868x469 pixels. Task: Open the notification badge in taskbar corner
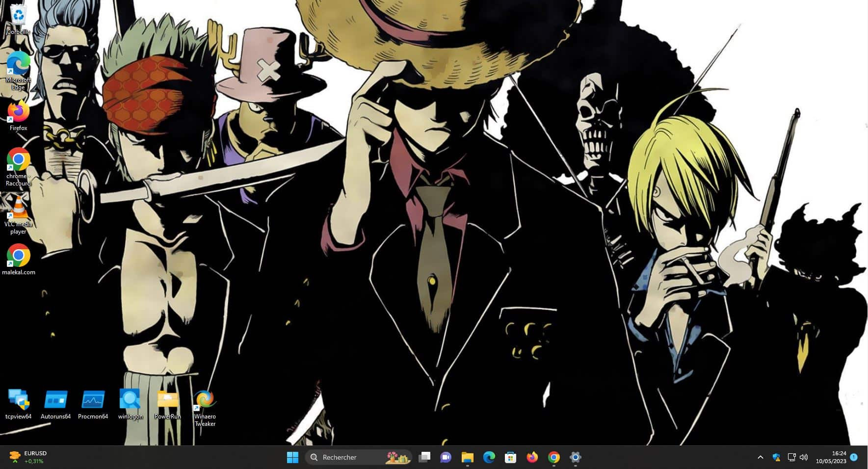pos(854,457)
